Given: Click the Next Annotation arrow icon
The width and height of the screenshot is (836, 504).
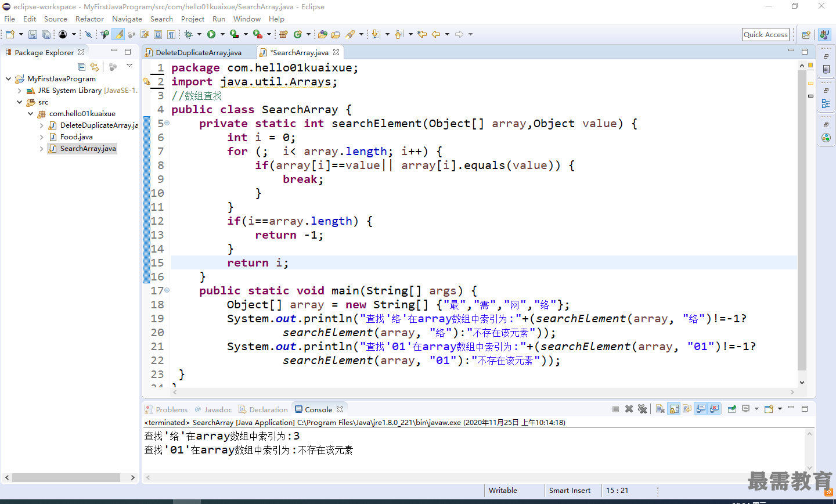Looking at the screenshot, I should [x=376, y=34].
